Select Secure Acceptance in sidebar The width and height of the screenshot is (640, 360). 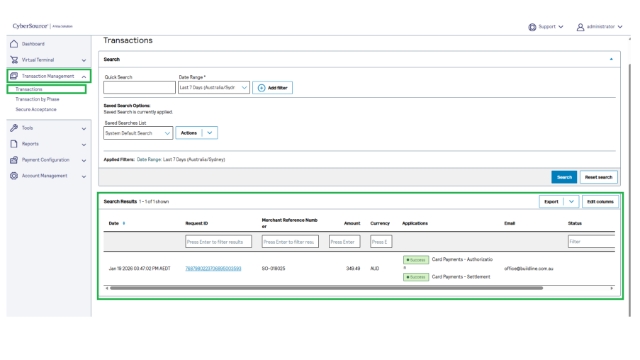pyautogui.click(x=36, y=109)
